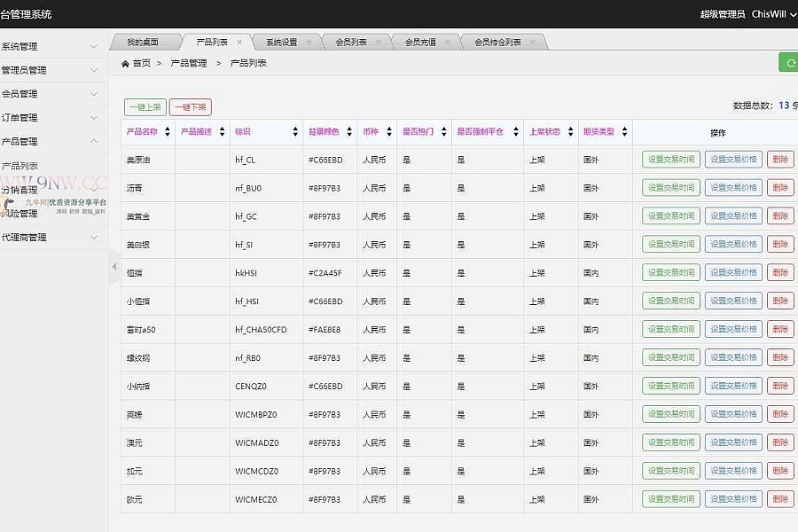Sort by 背景颜色 column arrows
This screenshot has width=798, height=532.
349,132
